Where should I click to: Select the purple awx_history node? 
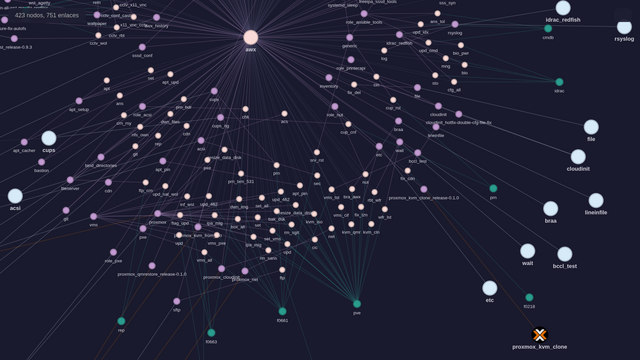(156, 18)
